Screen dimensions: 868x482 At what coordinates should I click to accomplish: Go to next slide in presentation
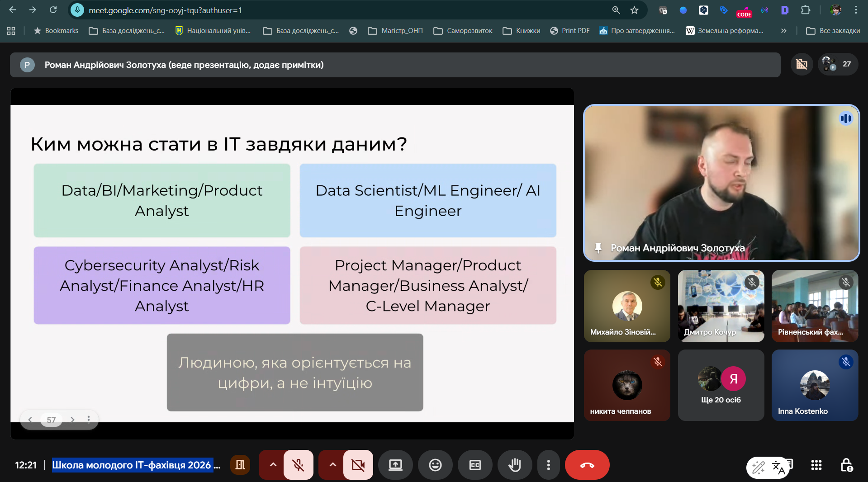[x=72, y=420]
